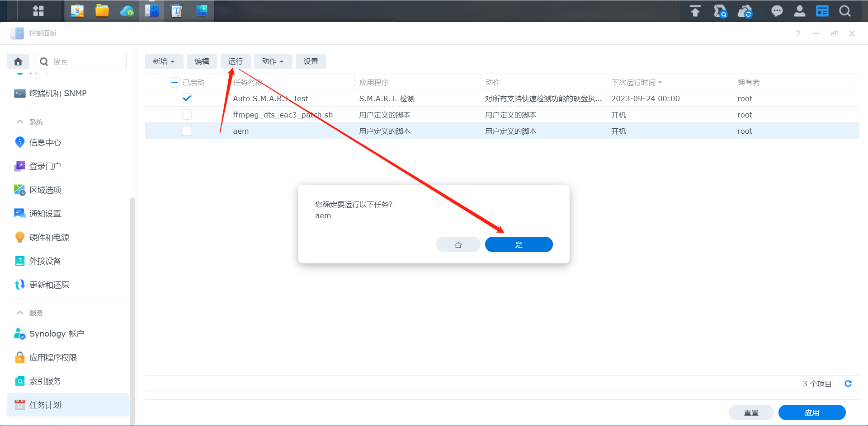Refresh the task list
Viewport: 868px width, 426px height.
coord(848,384)
